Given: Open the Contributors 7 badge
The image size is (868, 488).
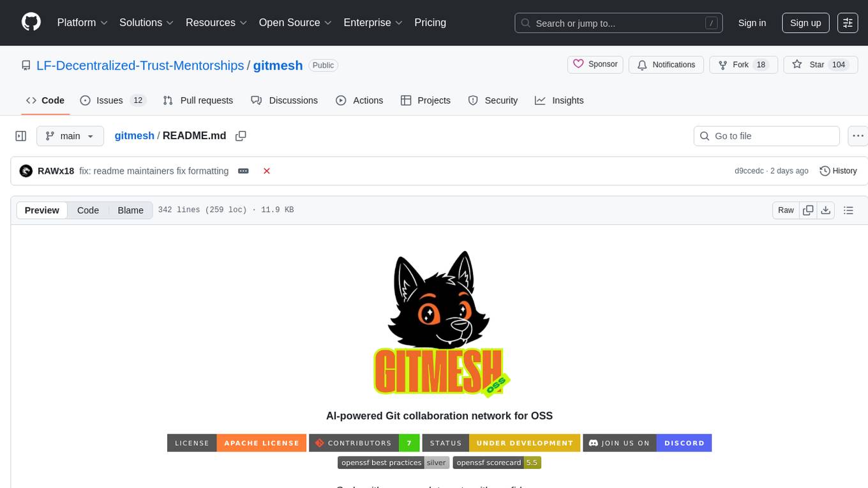Looking at the screenshot, I should [x=364, y=443].
